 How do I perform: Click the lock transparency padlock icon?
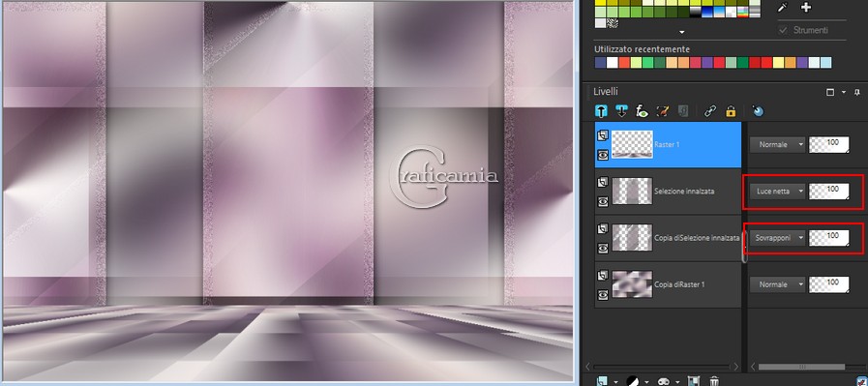(x=731, y=111)
